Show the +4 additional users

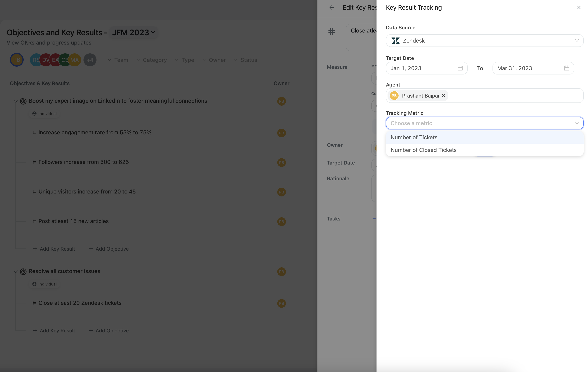[x=90, y=60]
